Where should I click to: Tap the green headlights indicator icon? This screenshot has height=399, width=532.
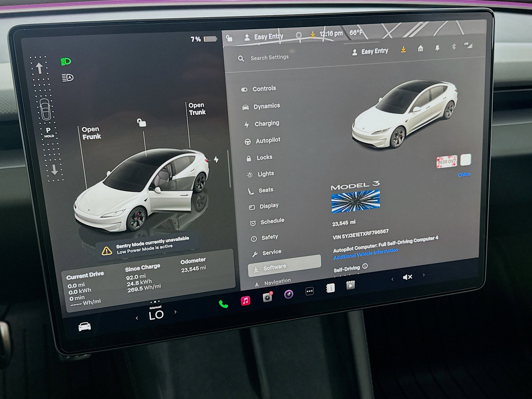(x=66, y=62)
